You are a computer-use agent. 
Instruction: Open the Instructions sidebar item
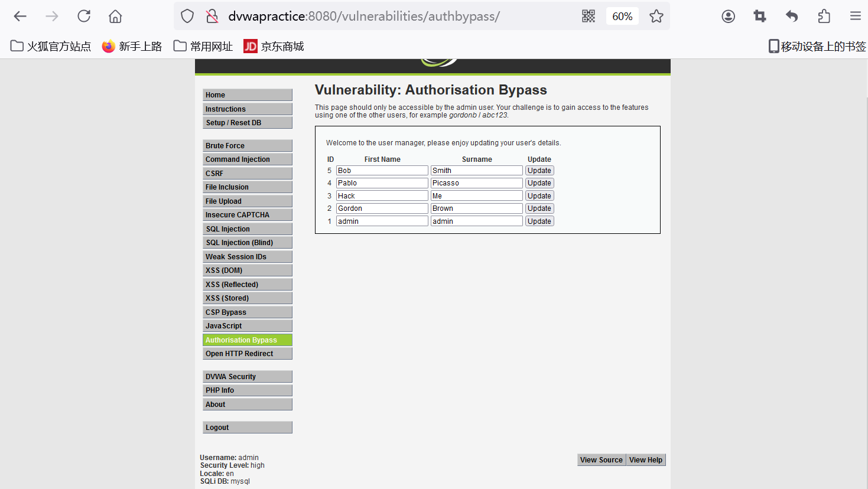click(248, 109)
